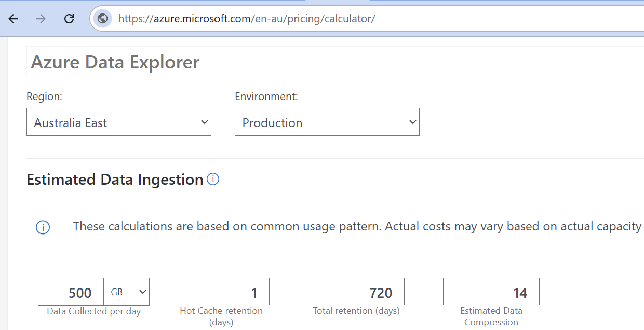Open site information globe icon
The width and height of the screenshot is (644, 330).
tap(102, 19)
